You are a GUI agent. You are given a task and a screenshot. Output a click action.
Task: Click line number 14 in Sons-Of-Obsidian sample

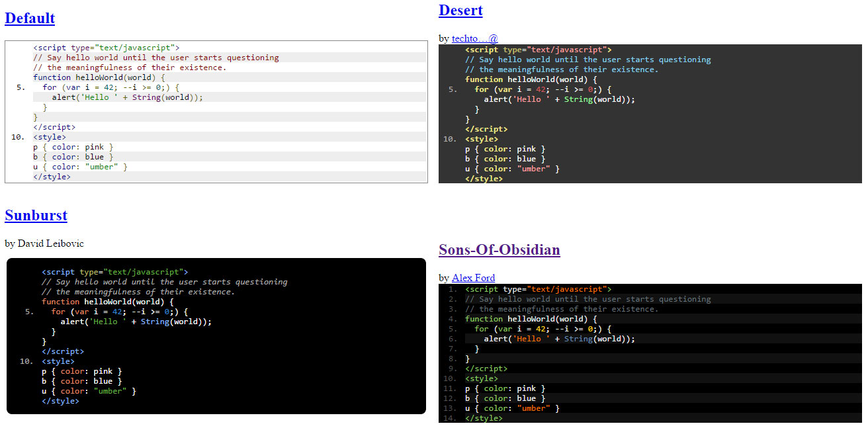click(449, 417)
